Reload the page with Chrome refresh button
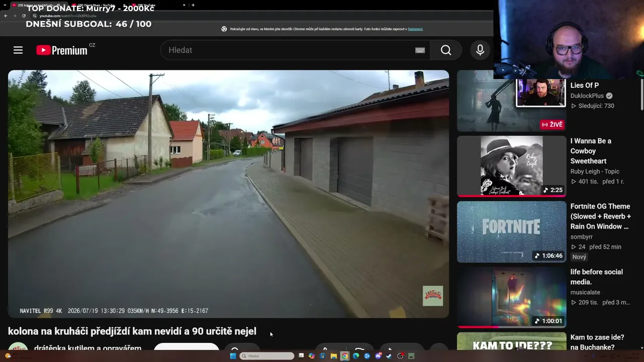The height and width of the screenshot is (362, 644). (24, 16)
